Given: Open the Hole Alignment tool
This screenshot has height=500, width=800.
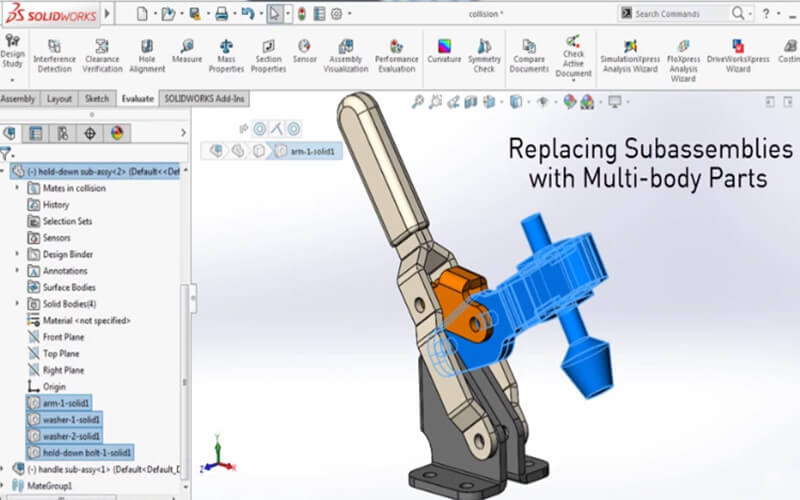Looking at the screenshot, I should pyautogui.click(x=147, y=56).
